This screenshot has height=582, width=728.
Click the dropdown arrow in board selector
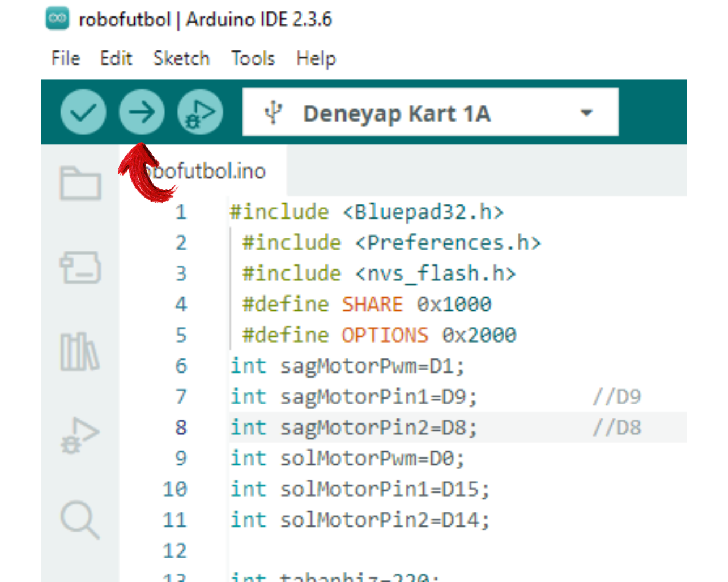click(x=587, y=113)
